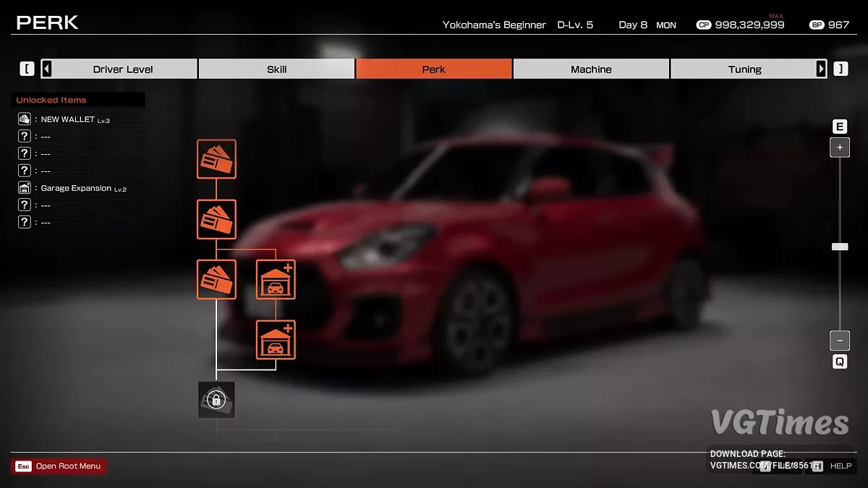Select the locked perk at tree bottom
The image size is (868, 488).
(x=216, y=399)
